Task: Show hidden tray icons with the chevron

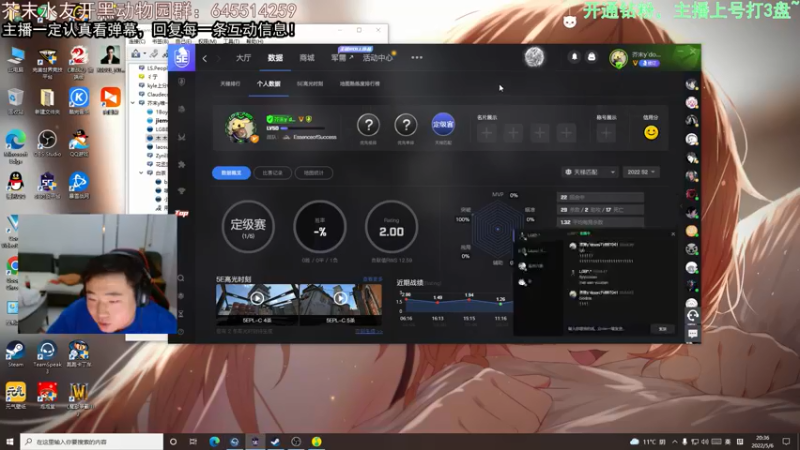Action: (x=674, y=441)
